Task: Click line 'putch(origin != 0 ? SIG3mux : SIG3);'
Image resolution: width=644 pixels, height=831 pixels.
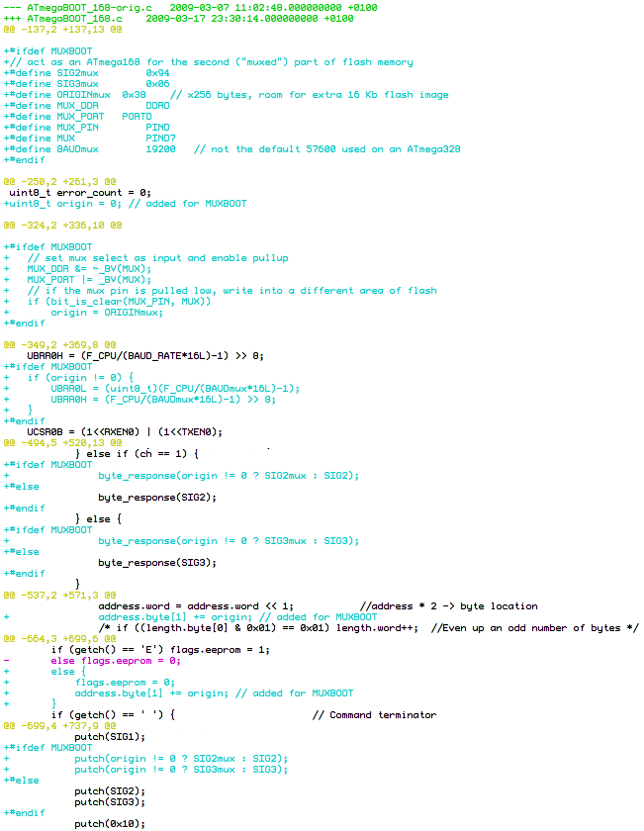Action: [181, 769]
